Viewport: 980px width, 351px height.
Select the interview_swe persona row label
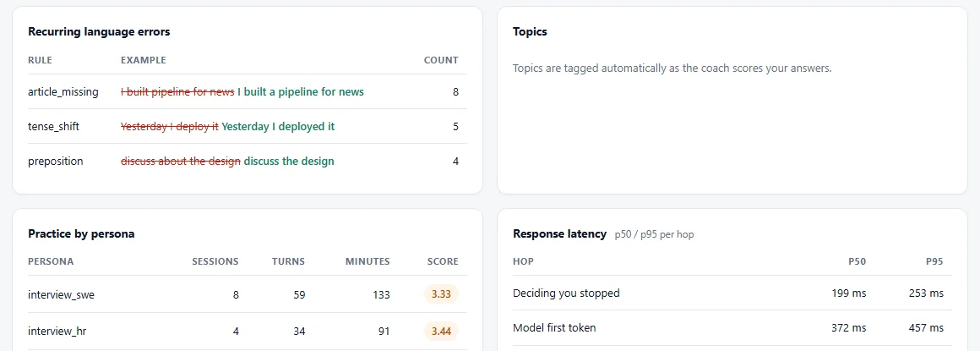(61, 294)
